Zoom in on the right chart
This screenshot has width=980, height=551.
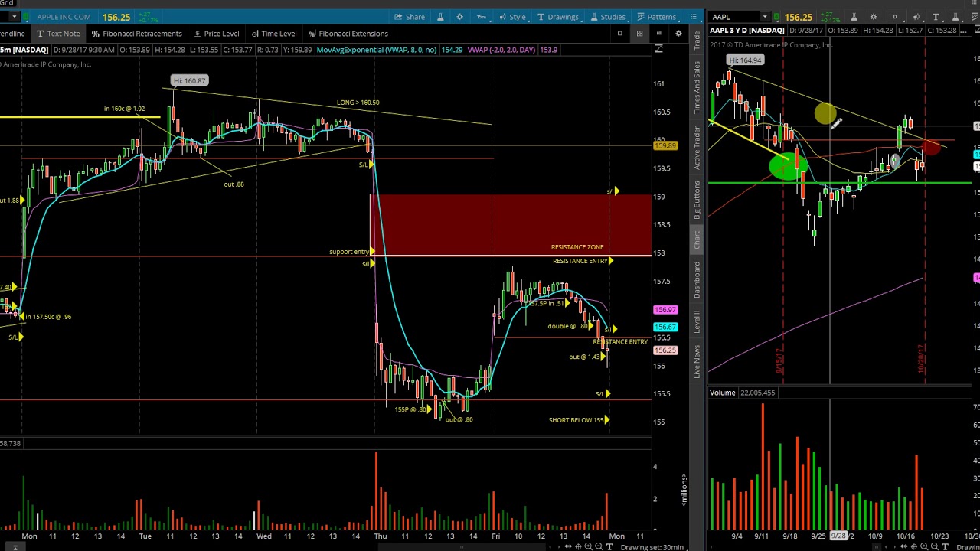click(x=924, y=546)
